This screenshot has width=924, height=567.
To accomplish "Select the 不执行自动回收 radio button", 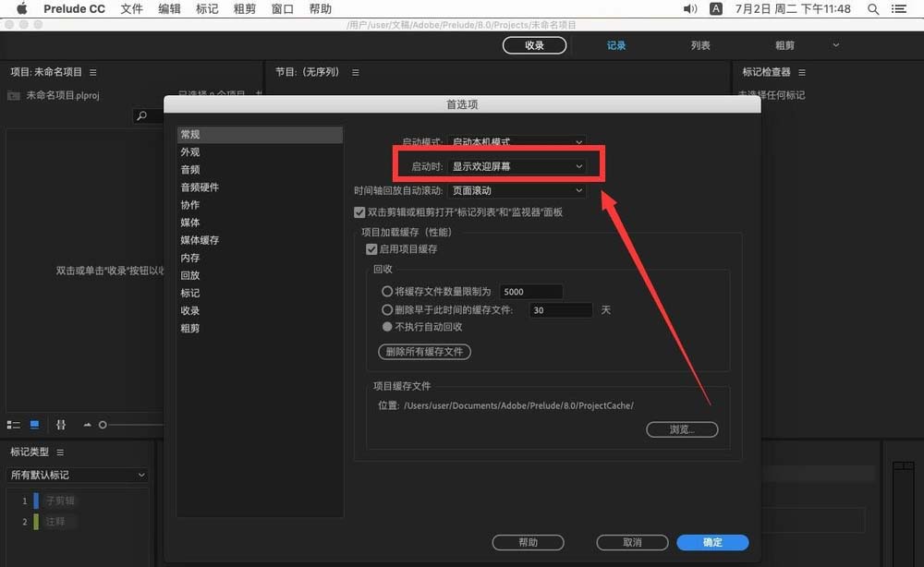I will (389, 325).
